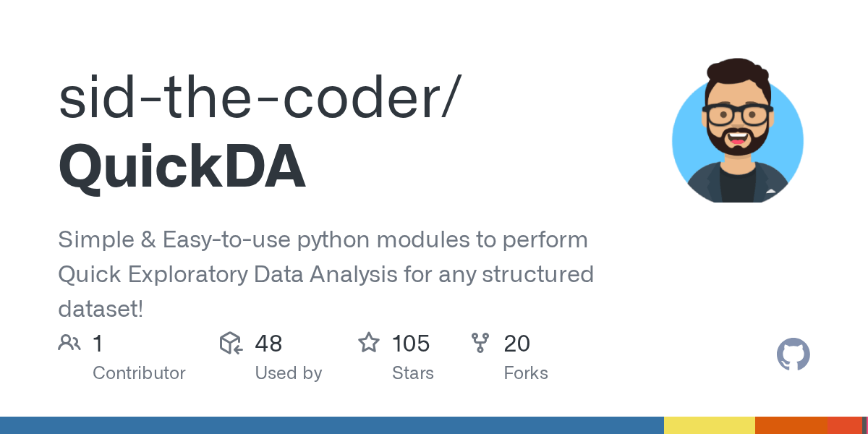The image size is (868, 434).
Task: Click the Used by package icon
Action: click(231, 343)
